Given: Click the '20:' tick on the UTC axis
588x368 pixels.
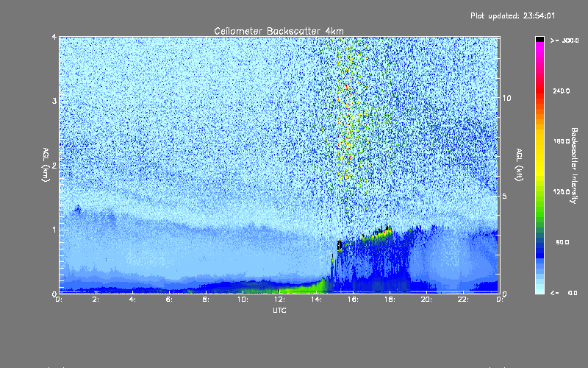Looking at the screenshot, I should click(x=426, y=300).
